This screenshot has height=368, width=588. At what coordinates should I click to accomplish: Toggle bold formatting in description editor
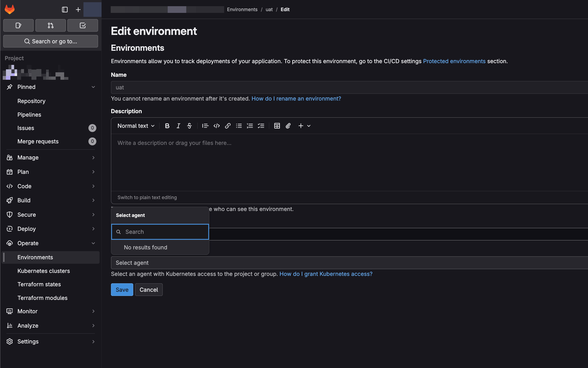[167, 126]
